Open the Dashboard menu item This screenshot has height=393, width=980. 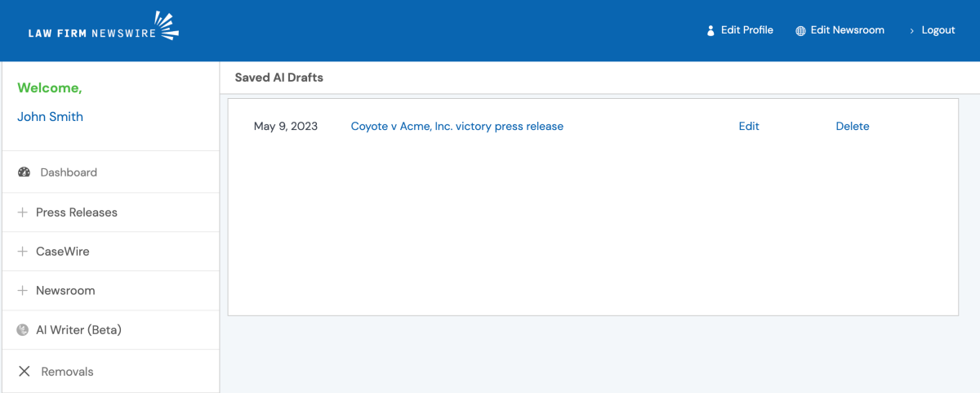pos(69,172)
